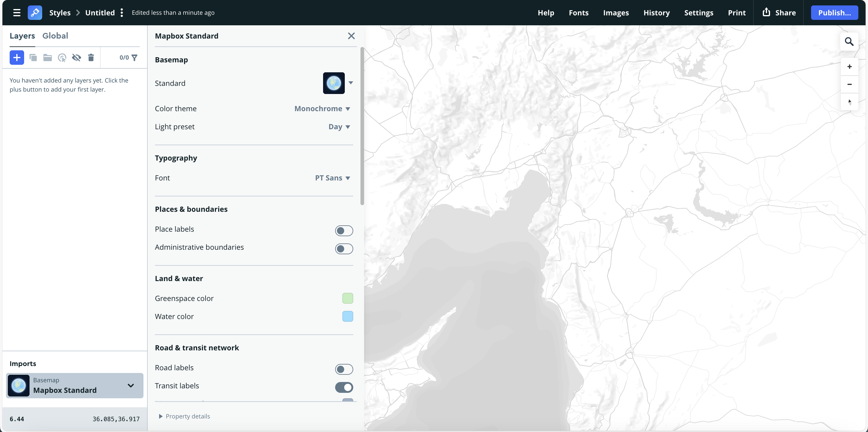Screen dimensions: 868x432
Task: Switch to the Global tab
Action: click(x=55, y=36)
